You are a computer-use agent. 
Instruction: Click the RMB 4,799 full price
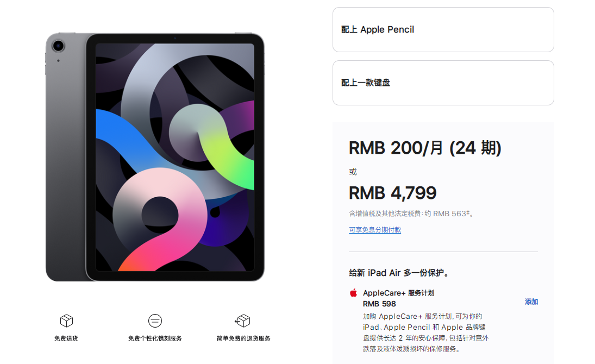click(393, 193)
